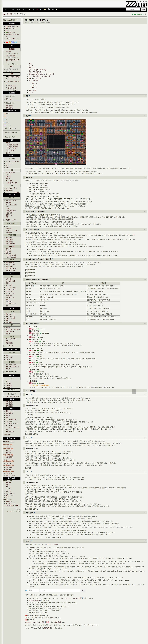Open the ホーム menu item
The width and height of the screenshot is (148, 644).
pos(7,9)
